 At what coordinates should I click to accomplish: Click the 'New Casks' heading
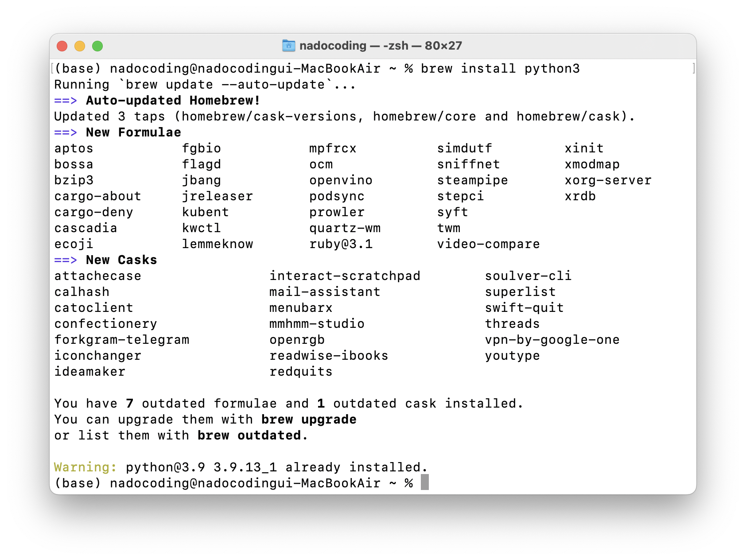[x=121, y=260]
